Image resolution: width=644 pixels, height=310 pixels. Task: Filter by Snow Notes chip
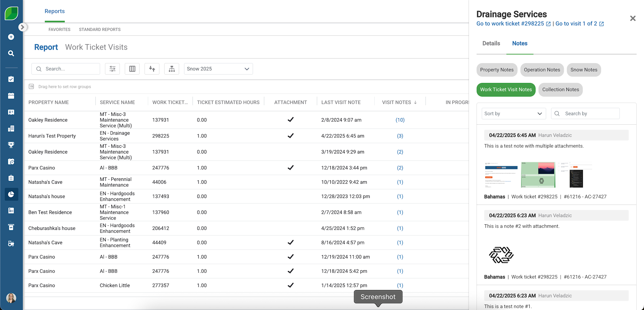pos(584,70)
